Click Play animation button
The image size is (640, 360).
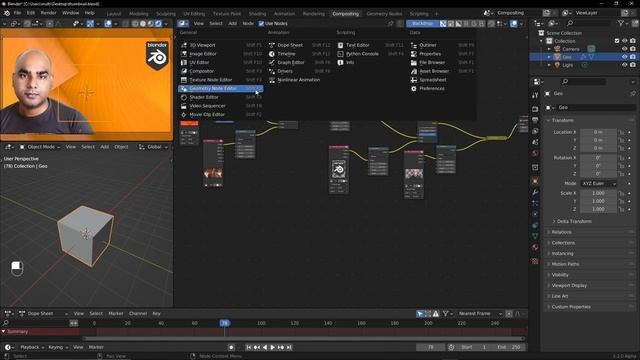(273, 347)
